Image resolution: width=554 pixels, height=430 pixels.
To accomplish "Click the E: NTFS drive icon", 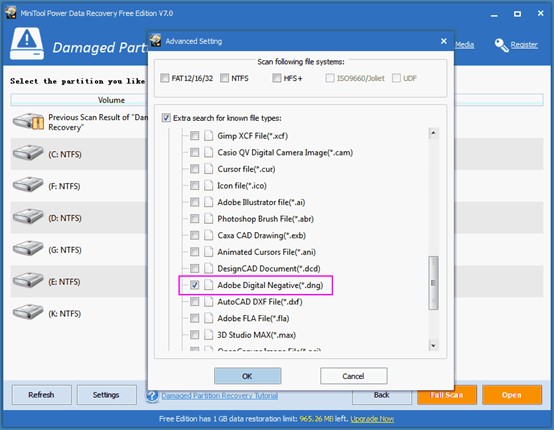I will 28,281.
